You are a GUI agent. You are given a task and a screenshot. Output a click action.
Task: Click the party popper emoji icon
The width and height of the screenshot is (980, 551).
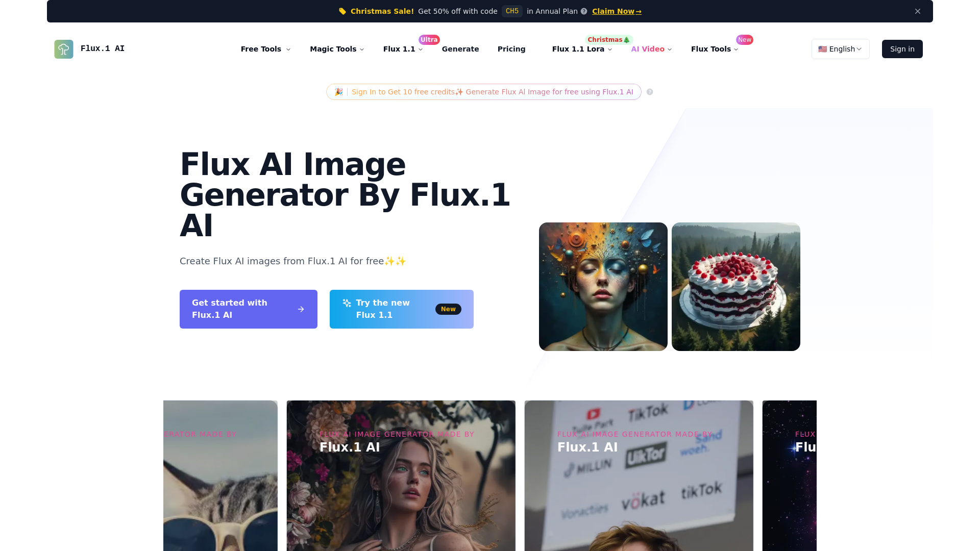339,91
